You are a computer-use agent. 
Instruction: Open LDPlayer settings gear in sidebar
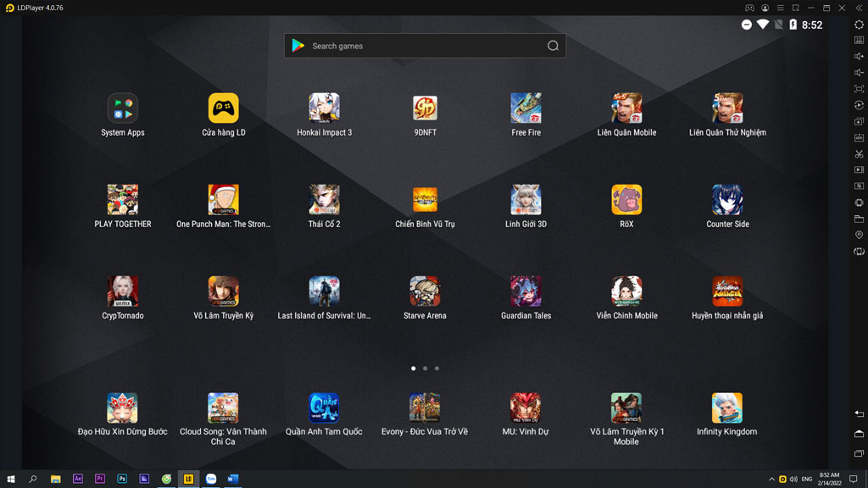(859, 25)
